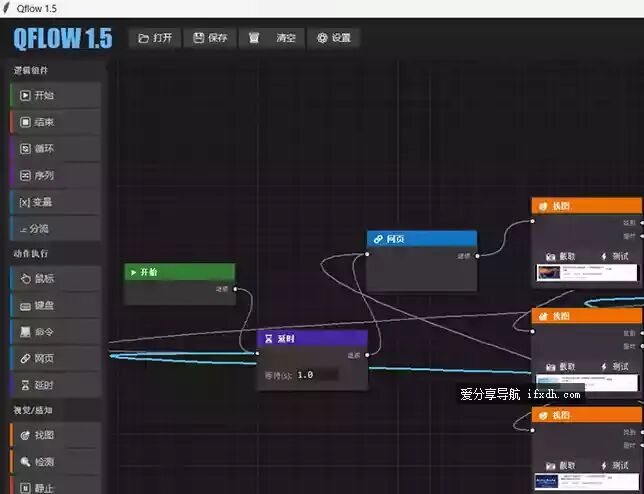Click 截取 capture in the bottom 找图 node
644x494 pixels.
(x=561, y=466)
